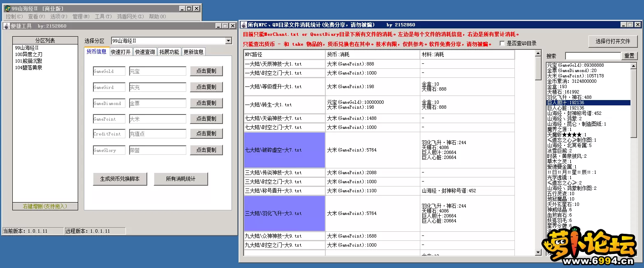Viewport: 644px width, 268px height.
Task: Open the 选择分区 dropdown
Action: coord(229,41)
